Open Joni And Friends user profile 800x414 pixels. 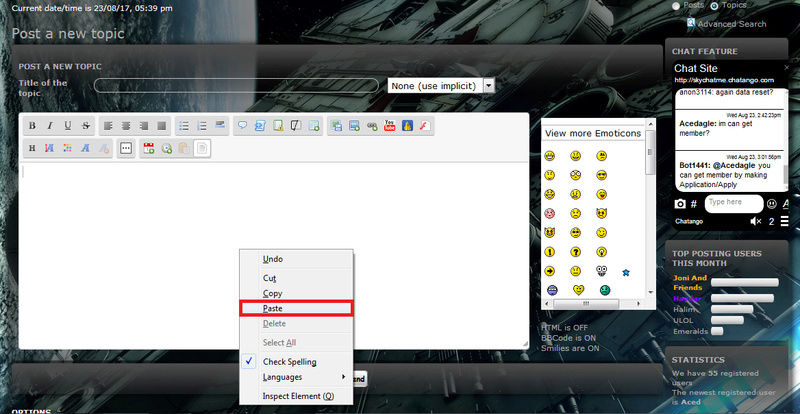coord(689,282)
